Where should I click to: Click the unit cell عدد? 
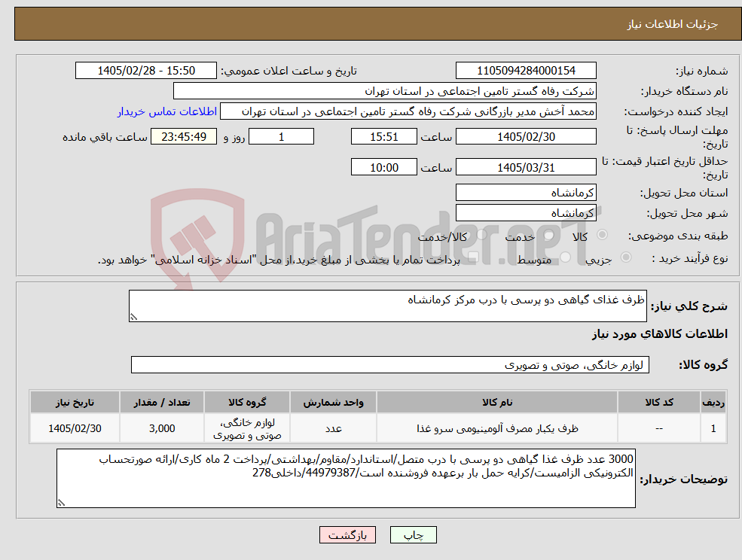[x=333, y=428]
